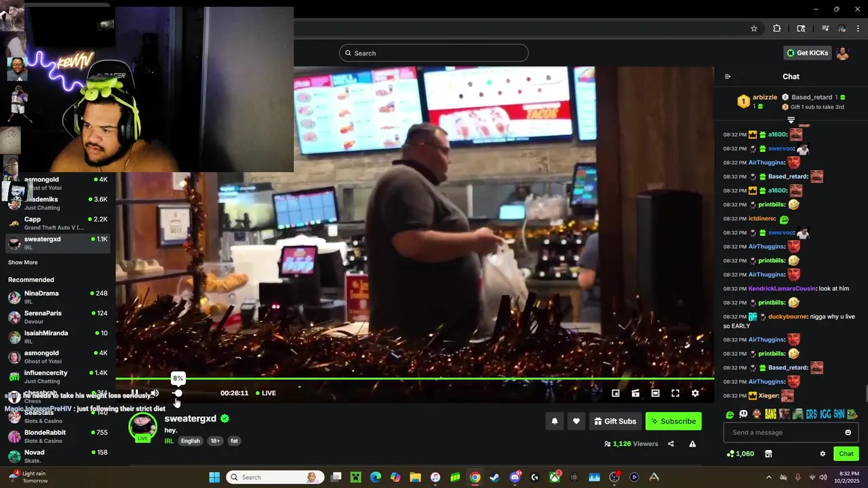Viewport: 868px width, 488px height.
Task: Open ictdinero's chat username
Action: click(762, 219)
